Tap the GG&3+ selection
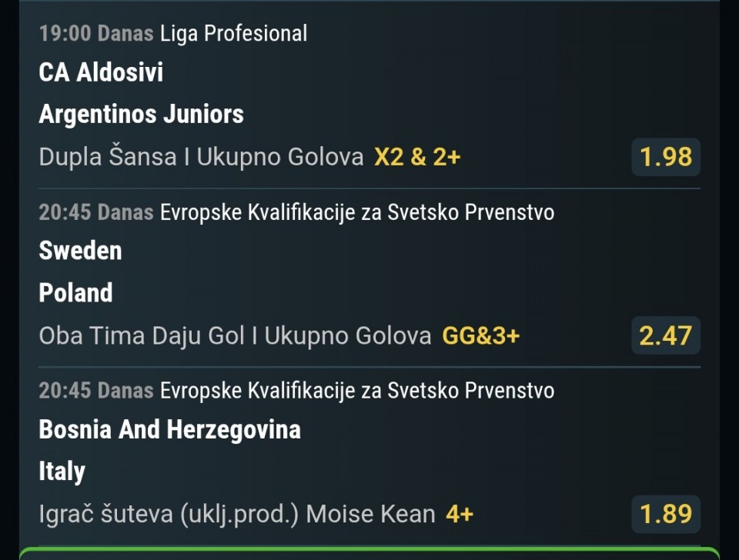The height and width of the screenshot is (560, 739). [x=481, y=336]
